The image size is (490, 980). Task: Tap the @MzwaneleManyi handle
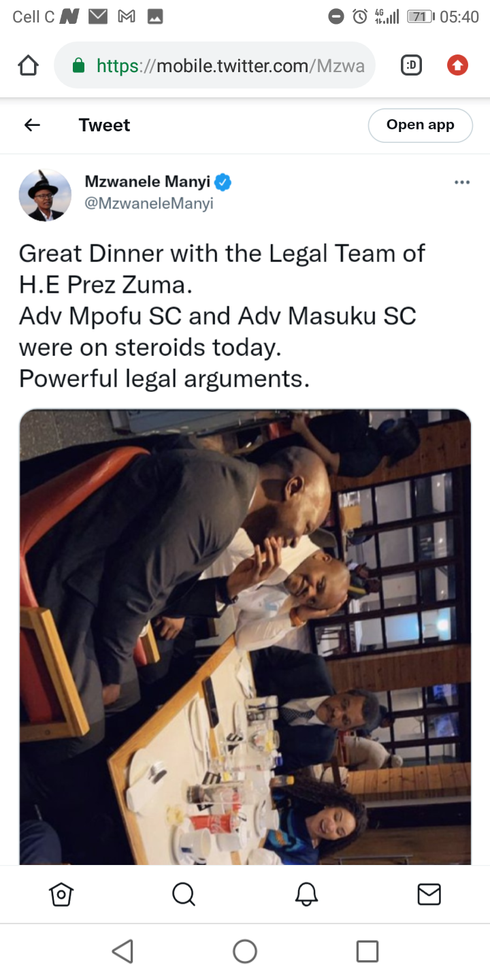coord(149,203)
